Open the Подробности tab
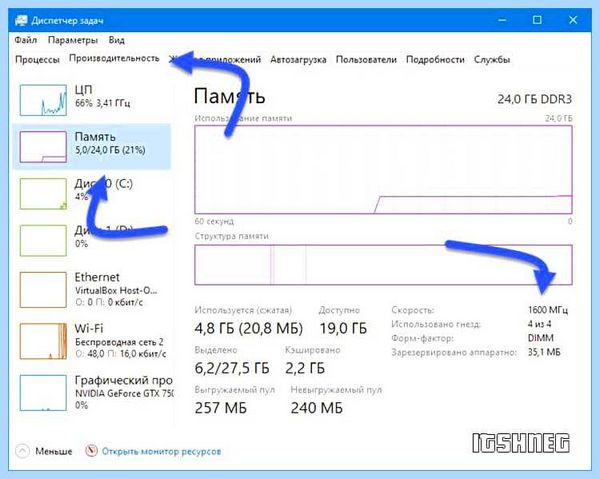600x479 pixels. tap(435, 59)
